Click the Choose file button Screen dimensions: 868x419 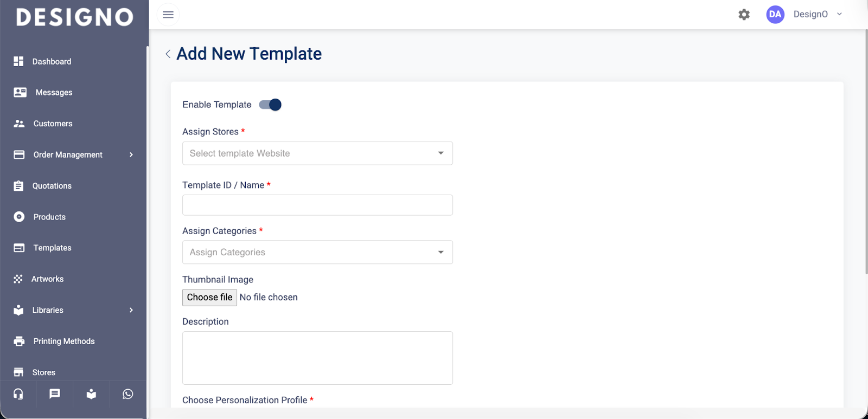[x=209, y=298]
